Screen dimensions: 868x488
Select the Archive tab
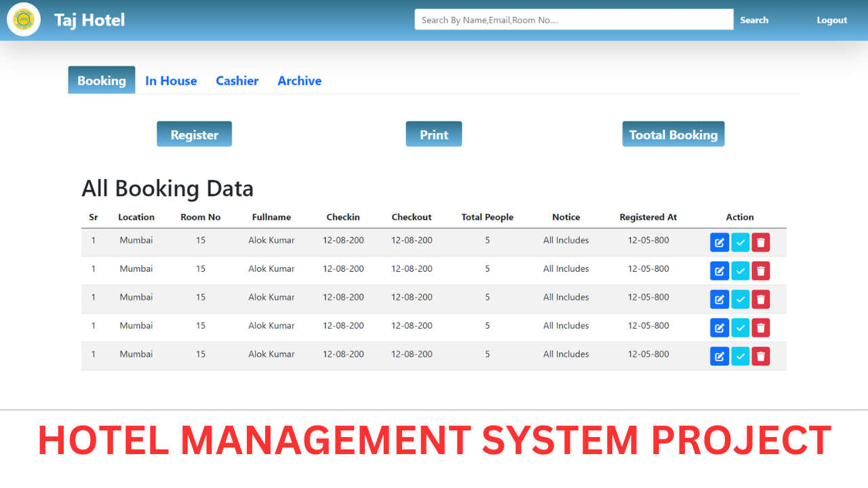[300, 81]
